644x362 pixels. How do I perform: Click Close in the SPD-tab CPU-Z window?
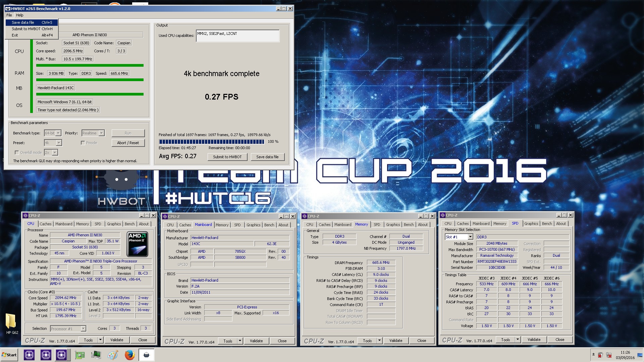(x=560, y=340)
